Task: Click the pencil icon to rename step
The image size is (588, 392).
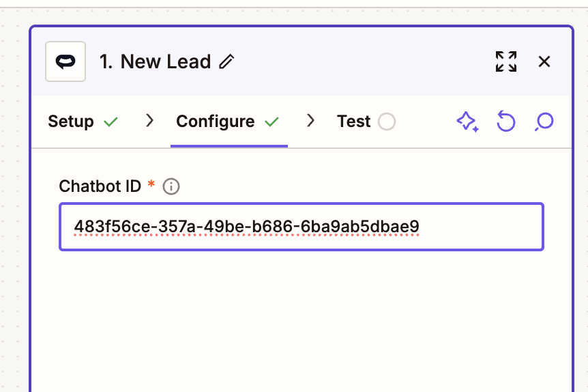Action: coord(226,62)
